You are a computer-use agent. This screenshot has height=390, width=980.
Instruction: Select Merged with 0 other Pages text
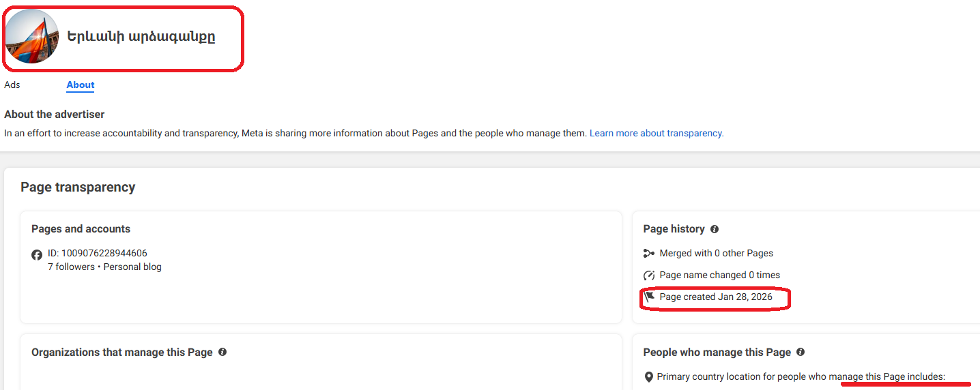click(717, 253)
